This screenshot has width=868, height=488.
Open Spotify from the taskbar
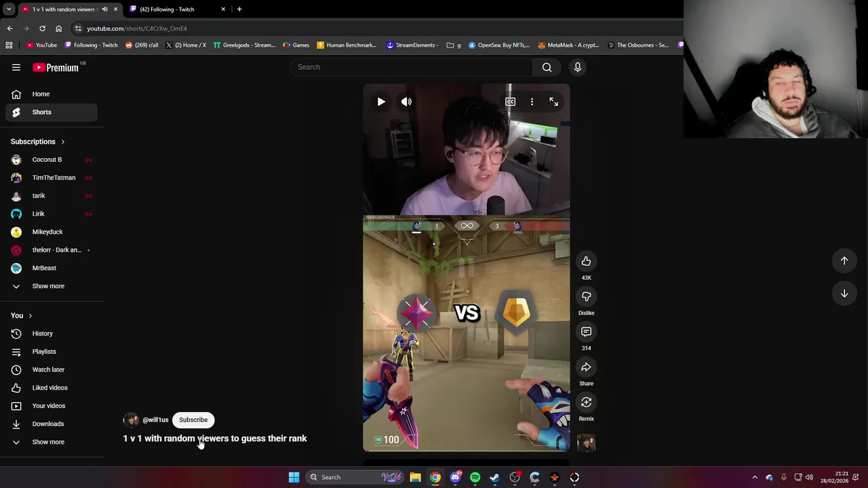coord(475,477)
